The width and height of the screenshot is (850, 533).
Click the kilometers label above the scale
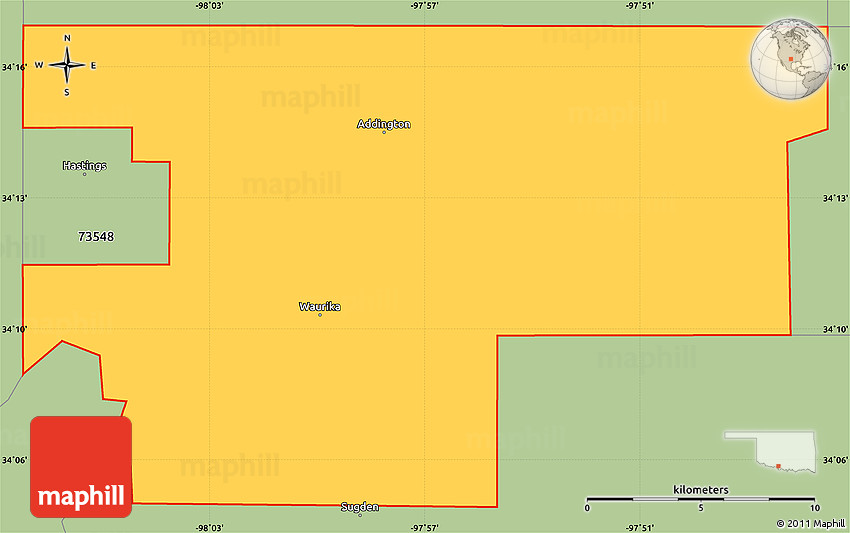tap(701, 489)
